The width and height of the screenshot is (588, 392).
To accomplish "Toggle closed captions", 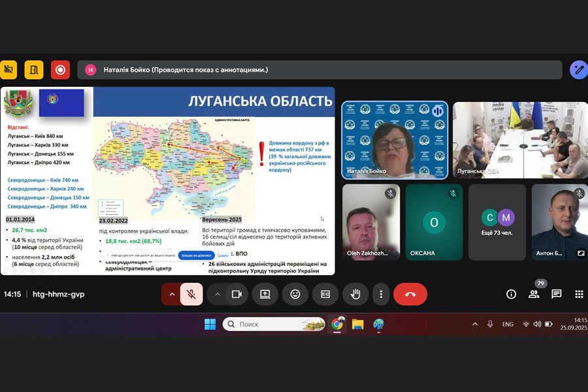I will pyautogui.click(x=325, y=294).
